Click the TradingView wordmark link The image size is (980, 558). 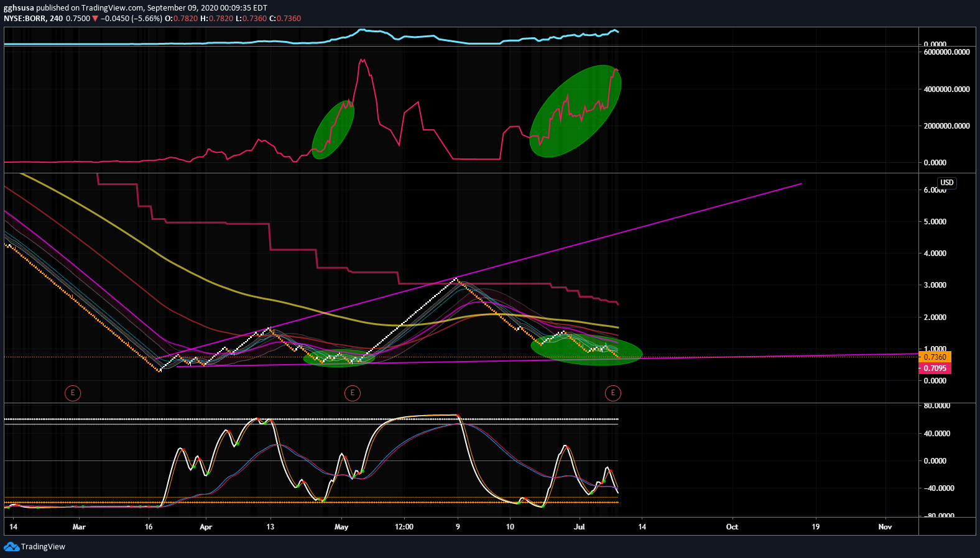click(43, 547)
